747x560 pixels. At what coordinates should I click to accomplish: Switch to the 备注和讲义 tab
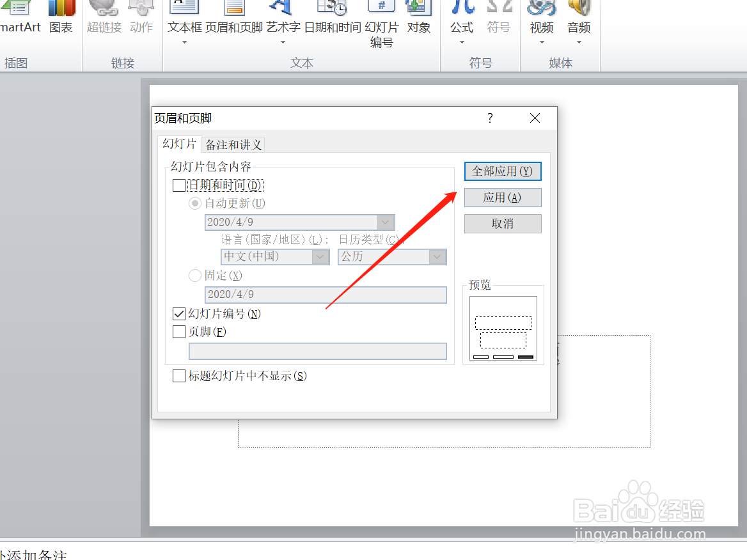[233, 144]
